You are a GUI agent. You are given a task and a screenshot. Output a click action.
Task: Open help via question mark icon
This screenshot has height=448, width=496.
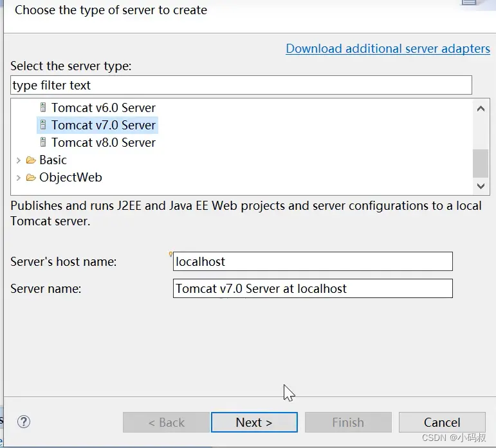click(x=24, y=422)
